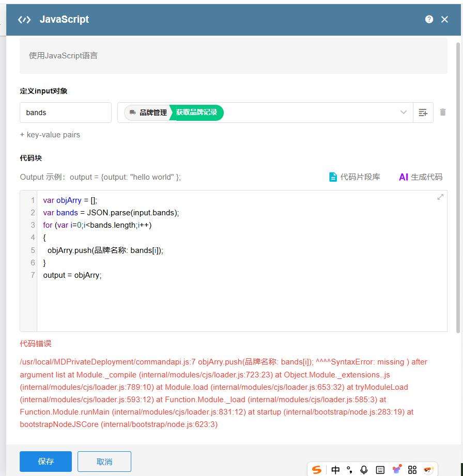
Task: Click AI 生成代码 to generate code
Action: coord(421,177)
